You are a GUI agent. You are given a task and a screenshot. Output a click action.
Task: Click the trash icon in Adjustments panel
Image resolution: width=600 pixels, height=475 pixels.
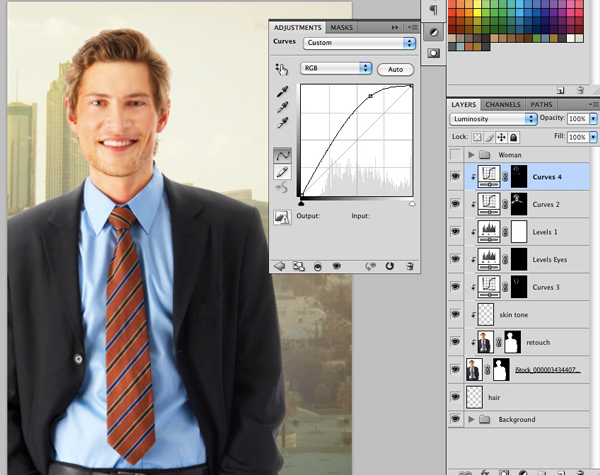click(x=411, y=266)
